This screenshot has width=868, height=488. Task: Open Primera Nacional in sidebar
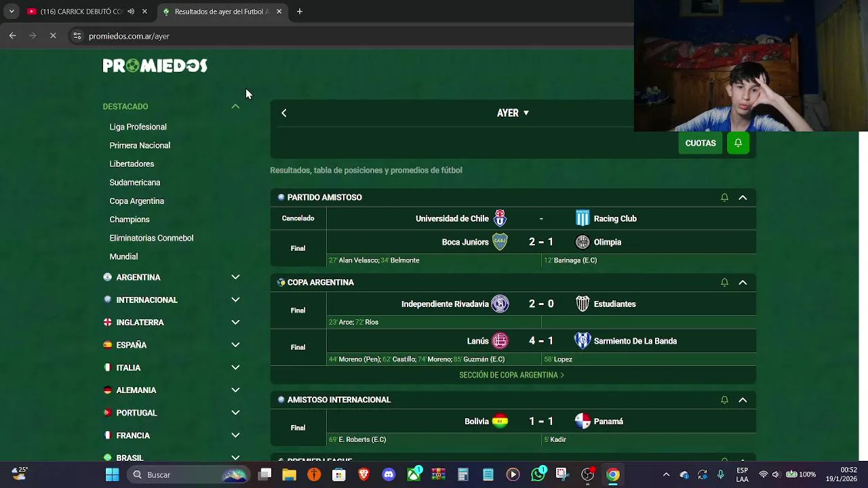point(140,145)
